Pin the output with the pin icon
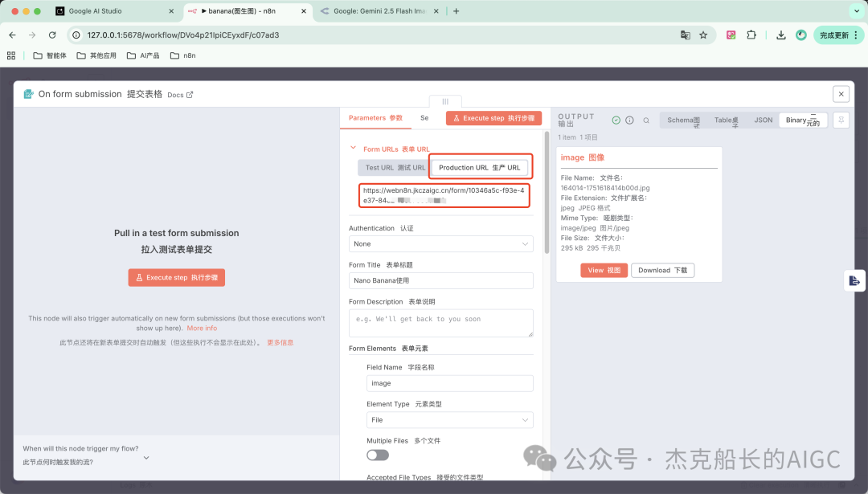The image size is (868, 494). pos(841,120)
